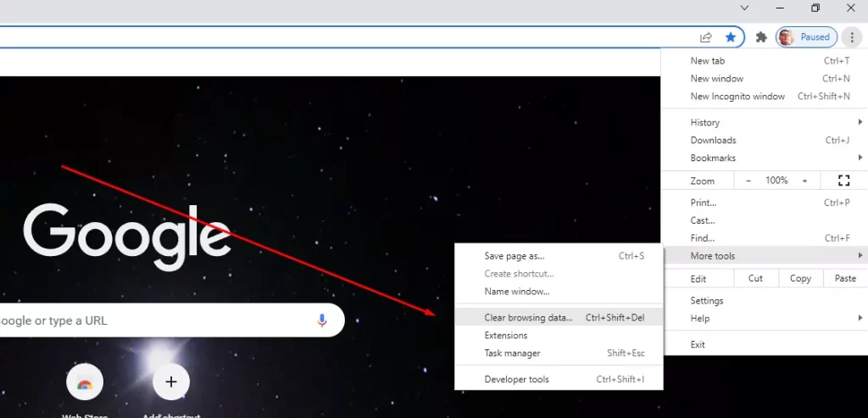Open the three-dot Chrome menu
This screenshot has height=418, width=868.
coord(851,37)
